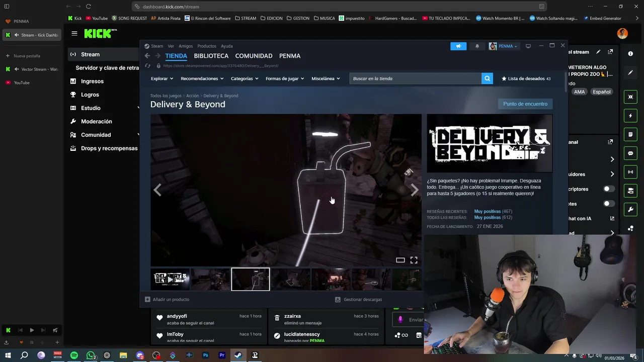The width and height of the screenshot is (644, 362).
Task: Click focus frame icon in Kick sidebar
Action: point(630,97)
